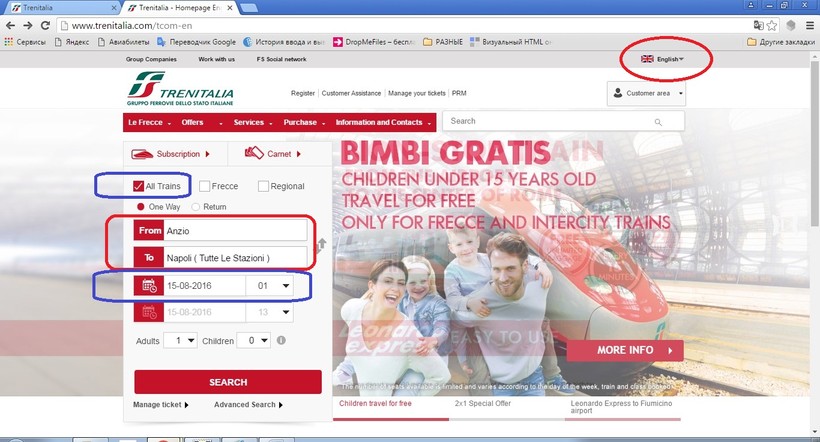The height and width of the screenshot is (442, 820).
Task: Select Children travel for free banner tab
Action: coord(375,404)
